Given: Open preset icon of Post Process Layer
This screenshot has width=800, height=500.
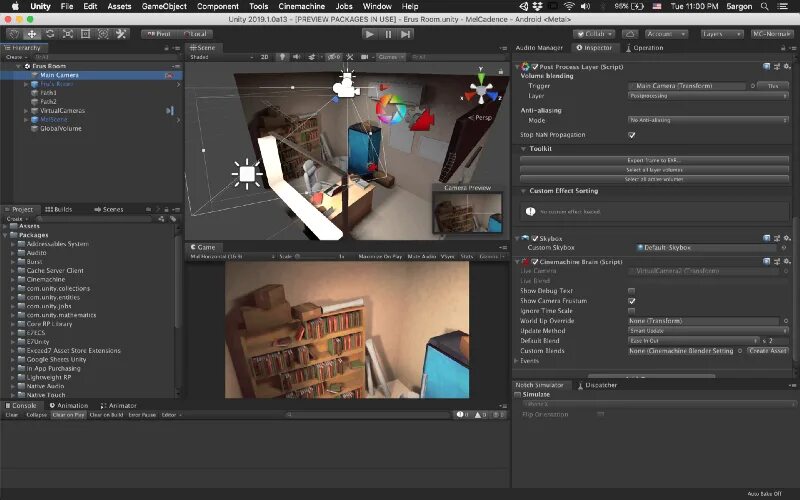Looking at the screenshot, I should [x=777, y=66].
